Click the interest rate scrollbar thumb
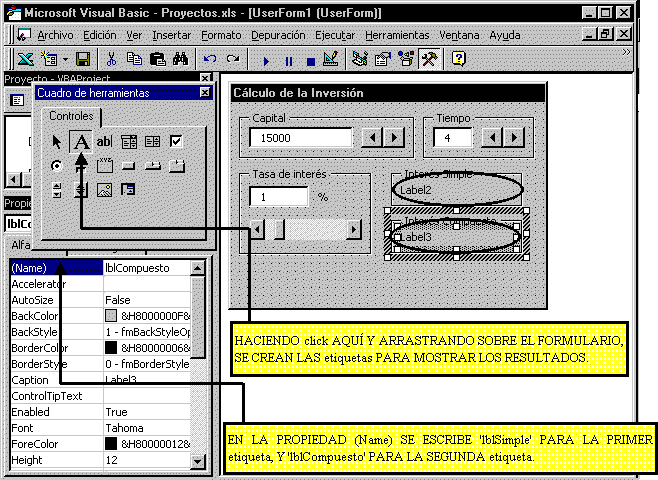The height and width of the screenshot is (480, 658). pos(279,229)
